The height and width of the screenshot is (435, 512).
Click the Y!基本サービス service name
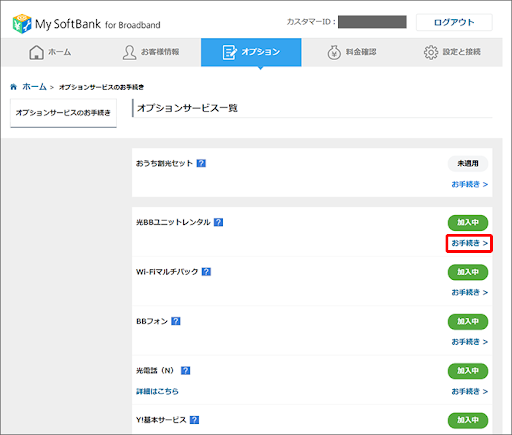(161, 420)
